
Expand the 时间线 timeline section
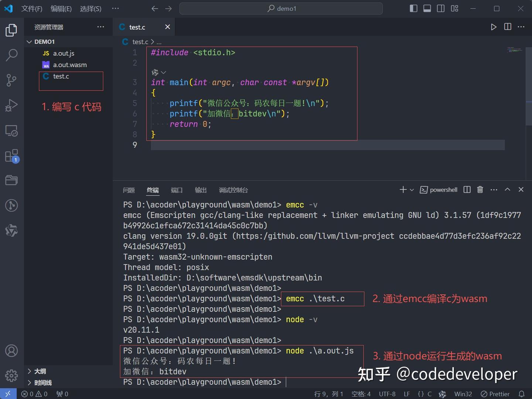tap(68, 383)
